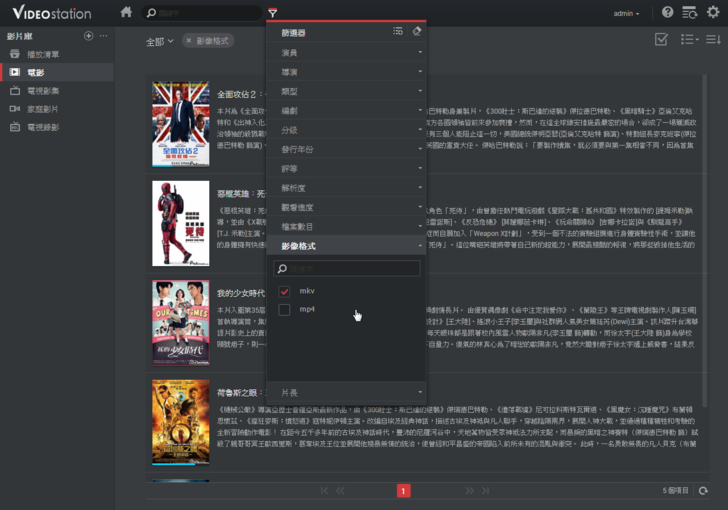This screenshot has width=728, height=510.
Task: Open the task queue list icon
Action: coord(689,13)
